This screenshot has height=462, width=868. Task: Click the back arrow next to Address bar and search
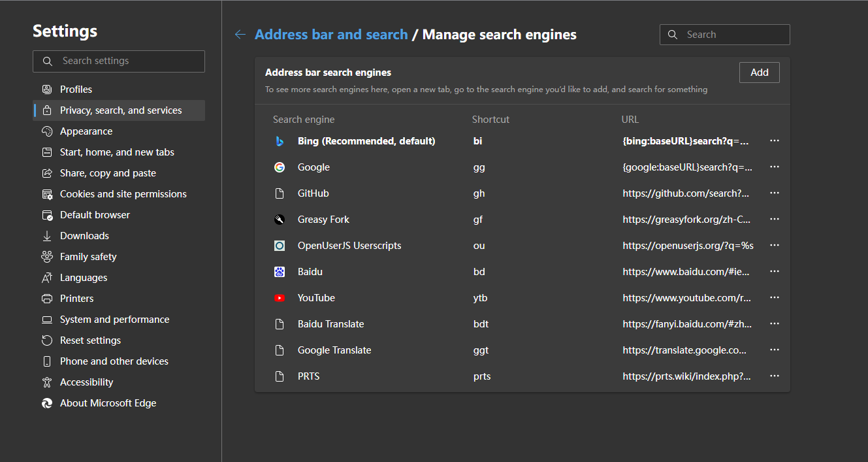pyautogui.click(x=240, y=35)
